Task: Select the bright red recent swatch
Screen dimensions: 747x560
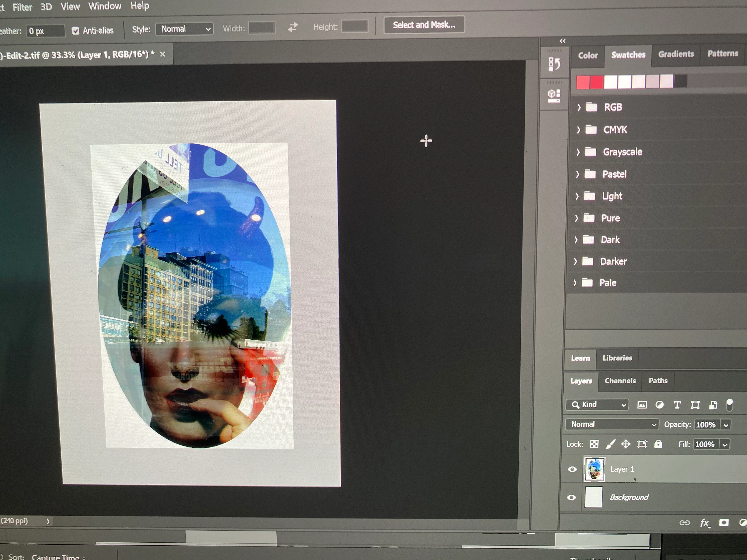Action: click(596, 82)
